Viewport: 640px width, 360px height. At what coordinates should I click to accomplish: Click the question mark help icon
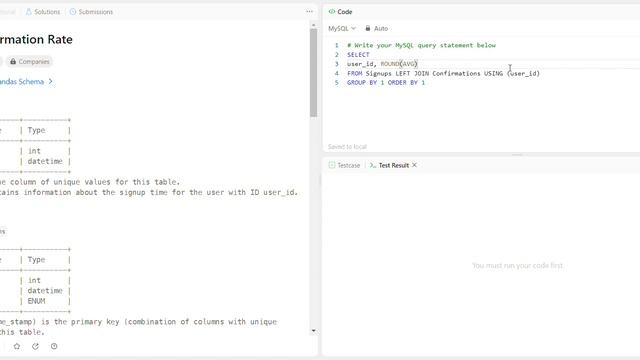pyautogui.click(x=54, y=346)
